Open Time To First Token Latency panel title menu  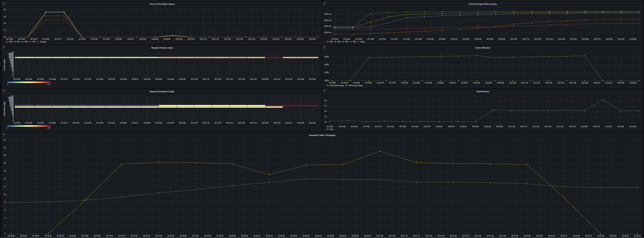point(162,4)
